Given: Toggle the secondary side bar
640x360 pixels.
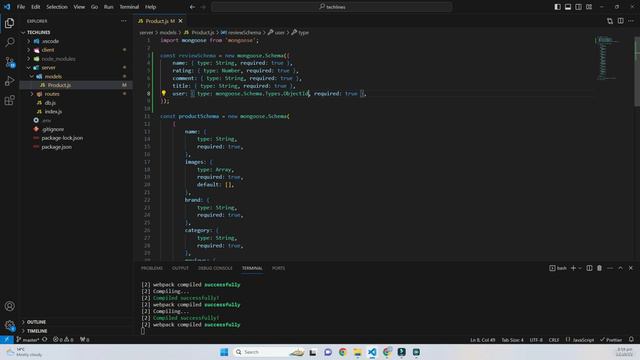Looking at the screenshot, I should [578, 7].
